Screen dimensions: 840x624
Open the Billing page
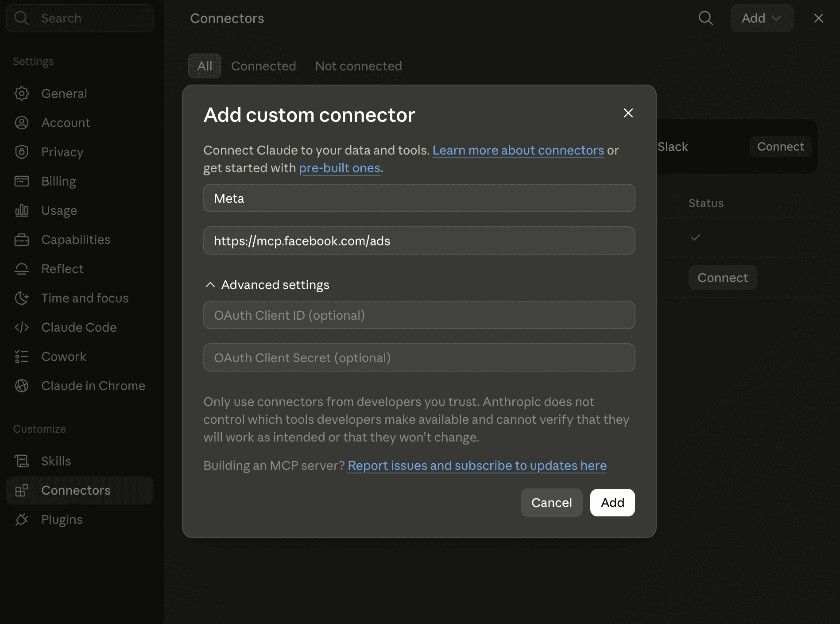click(x=80, y=181)
